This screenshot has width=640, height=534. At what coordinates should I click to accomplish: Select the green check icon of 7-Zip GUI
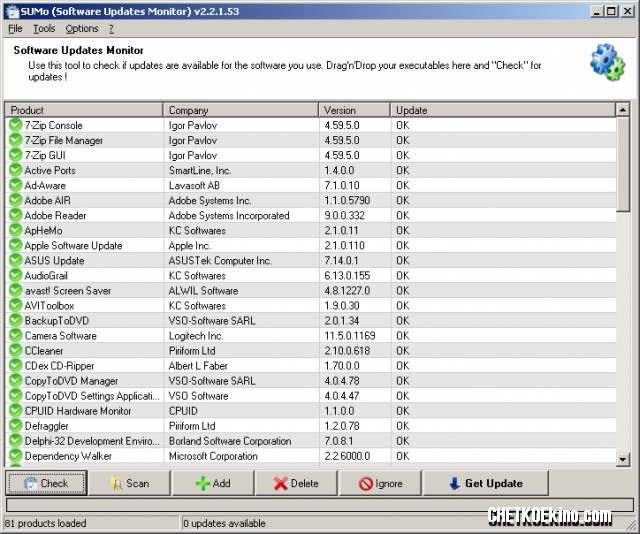coord(16,155)
